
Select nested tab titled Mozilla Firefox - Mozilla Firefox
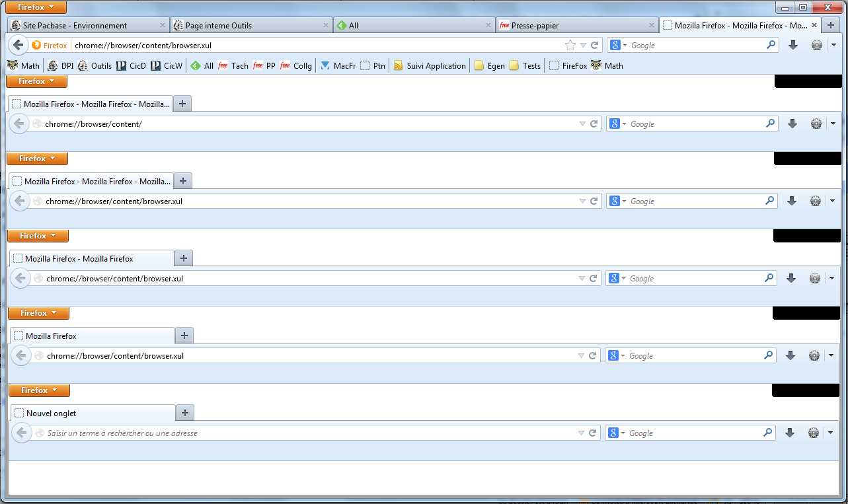[92, 258]
